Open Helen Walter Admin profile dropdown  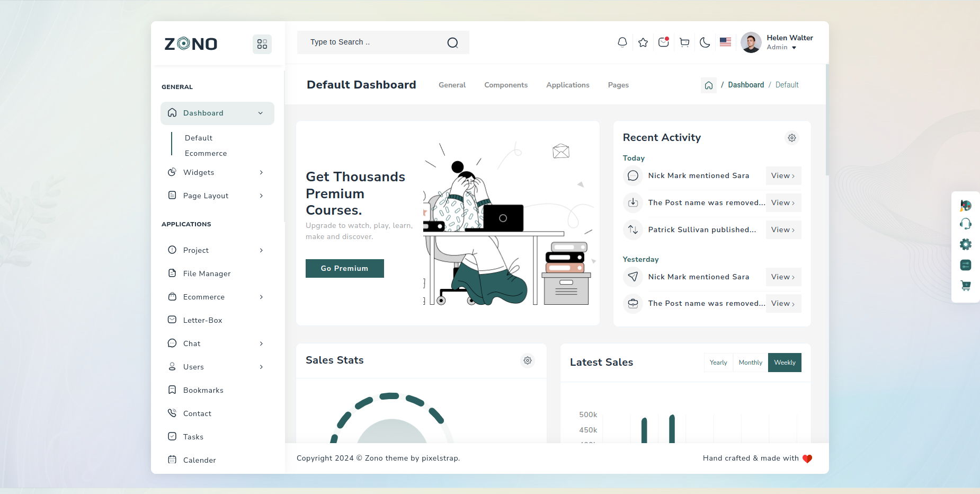[x=777, y=42]
